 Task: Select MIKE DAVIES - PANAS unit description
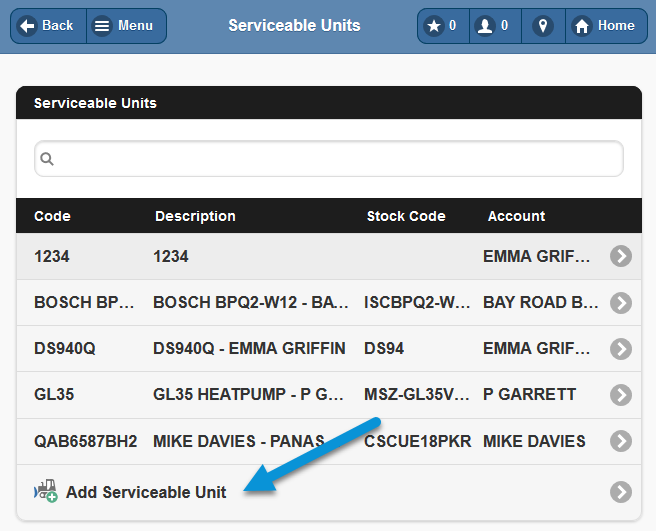[238, 441]
